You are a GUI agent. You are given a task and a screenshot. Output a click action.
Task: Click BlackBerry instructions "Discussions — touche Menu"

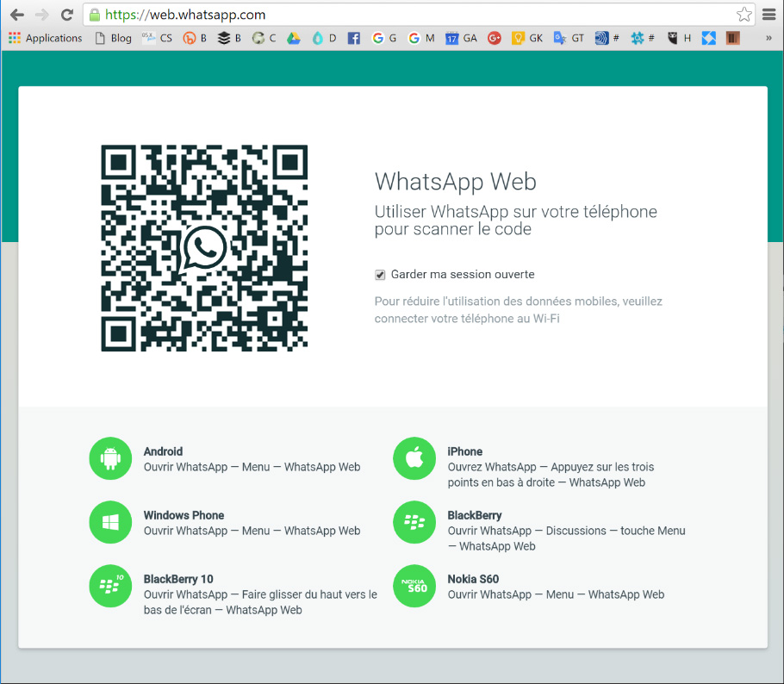point(615,531)
